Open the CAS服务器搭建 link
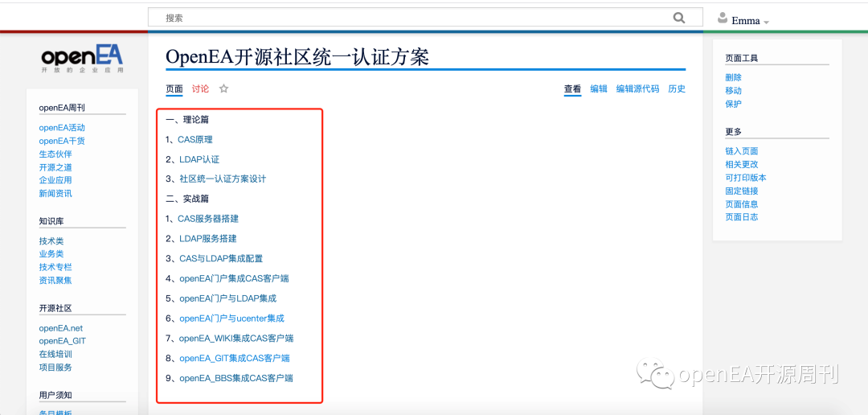 tap(208, 219)
